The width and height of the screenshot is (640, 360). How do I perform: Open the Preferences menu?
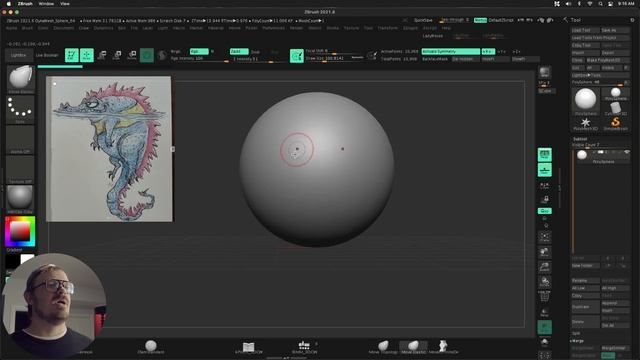(x=273, y=28)
